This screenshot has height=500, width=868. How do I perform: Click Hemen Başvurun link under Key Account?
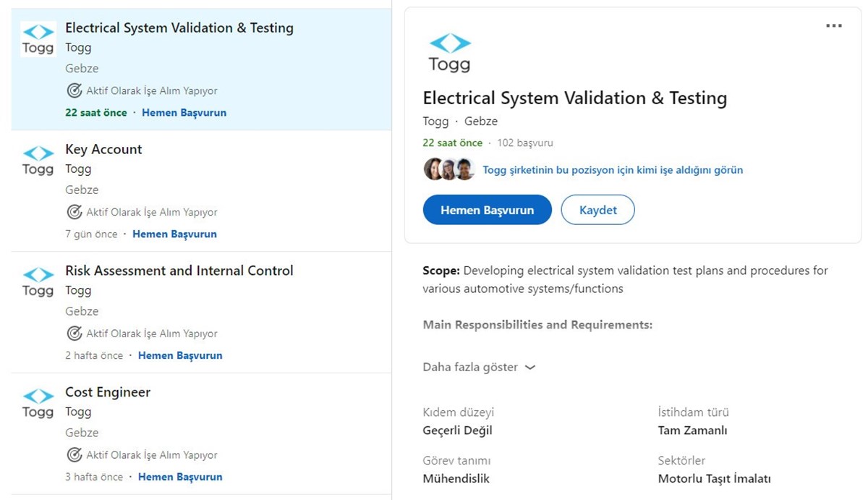coord(174,234)
